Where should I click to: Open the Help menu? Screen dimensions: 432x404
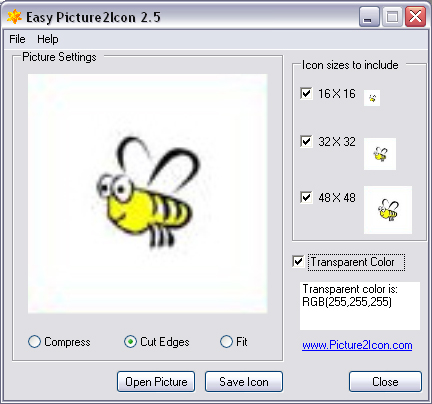pos(48,39)
